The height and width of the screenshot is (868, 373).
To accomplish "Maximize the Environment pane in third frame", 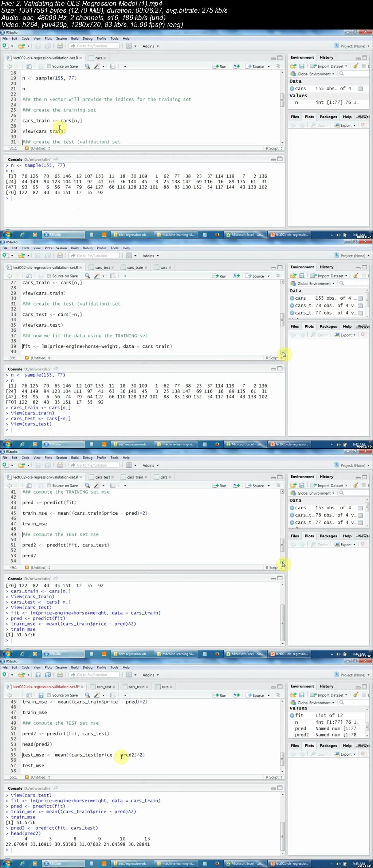I will [365, 477].
